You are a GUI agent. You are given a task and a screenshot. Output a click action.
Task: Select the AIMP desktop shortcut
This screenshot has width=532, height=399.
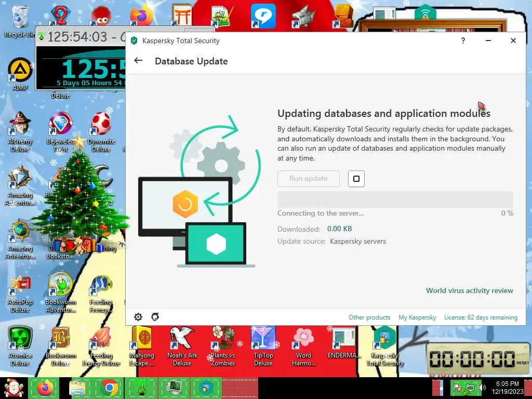pos(20,74)
